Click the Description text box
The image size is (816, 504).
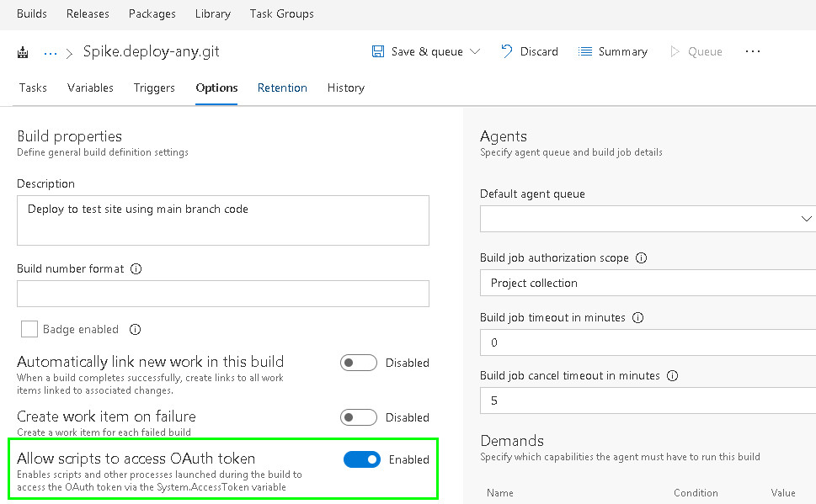pos(223,220)
